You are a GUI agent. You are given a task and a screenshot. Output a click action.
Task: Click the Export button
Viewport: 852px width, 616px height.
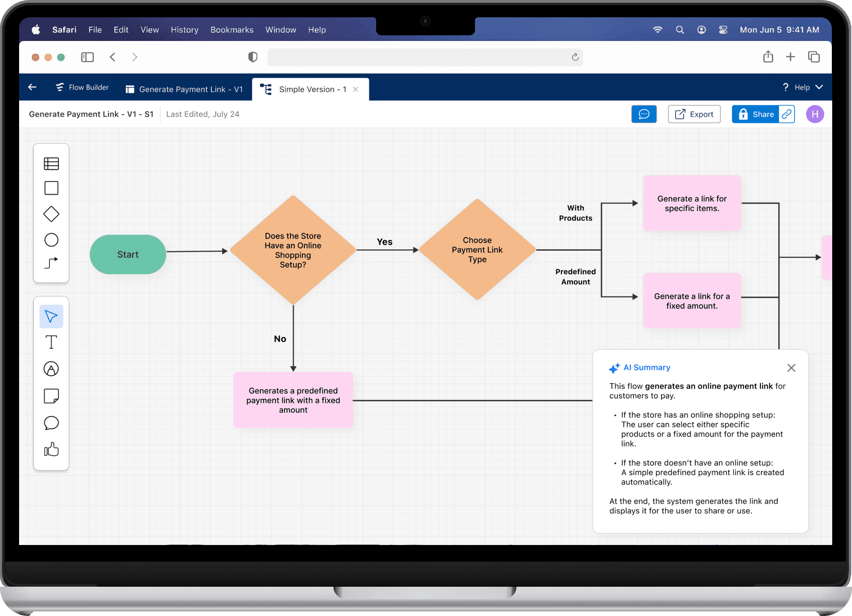(694, 114)
